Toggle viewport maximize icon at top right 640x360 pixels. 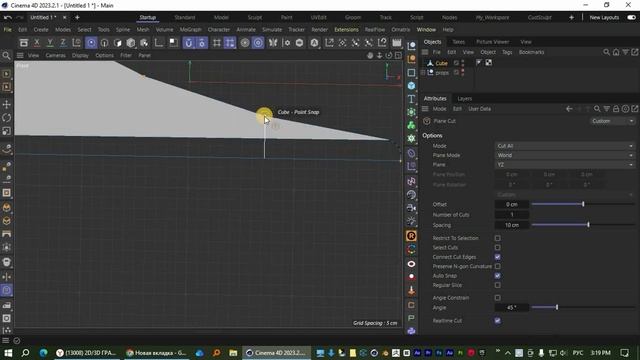(398, 56)
